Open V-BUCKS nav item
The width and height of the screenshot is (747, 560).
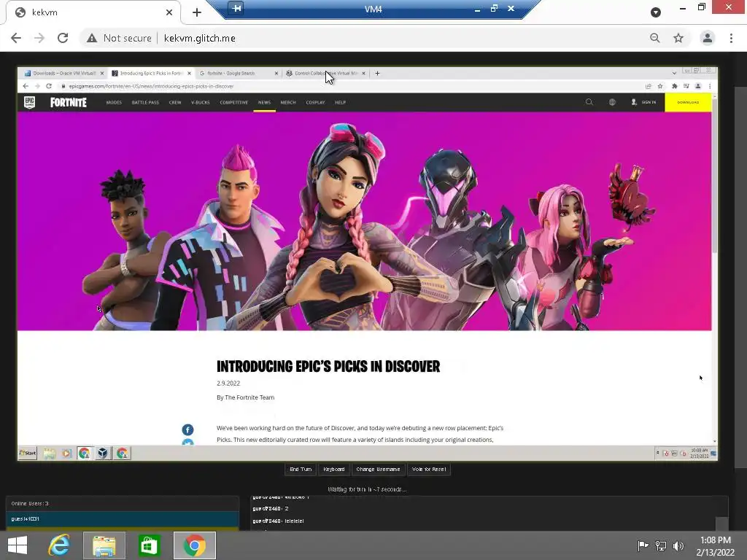[x=200, y=102]
